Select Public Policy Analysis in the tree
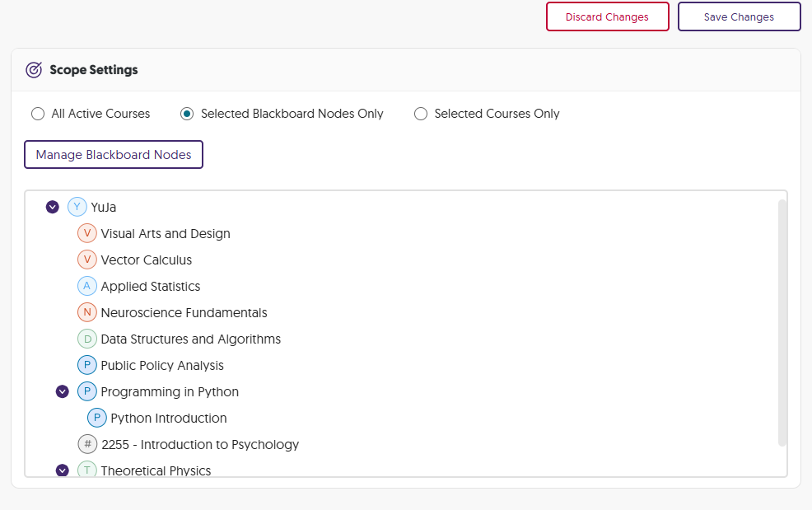This screenshot has height=510, width=812. point(161,365)
